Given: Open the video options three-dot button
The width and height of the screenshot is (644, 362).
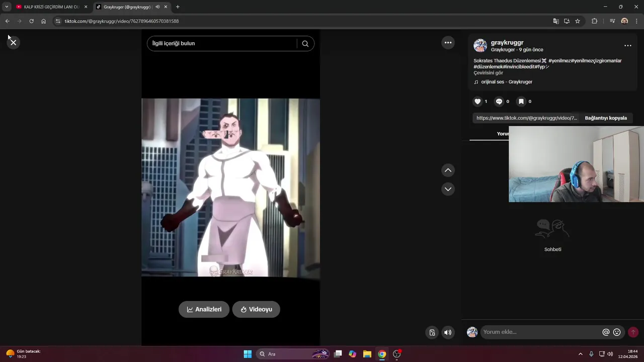Looking at the screenshot, I should pos(448,43).
